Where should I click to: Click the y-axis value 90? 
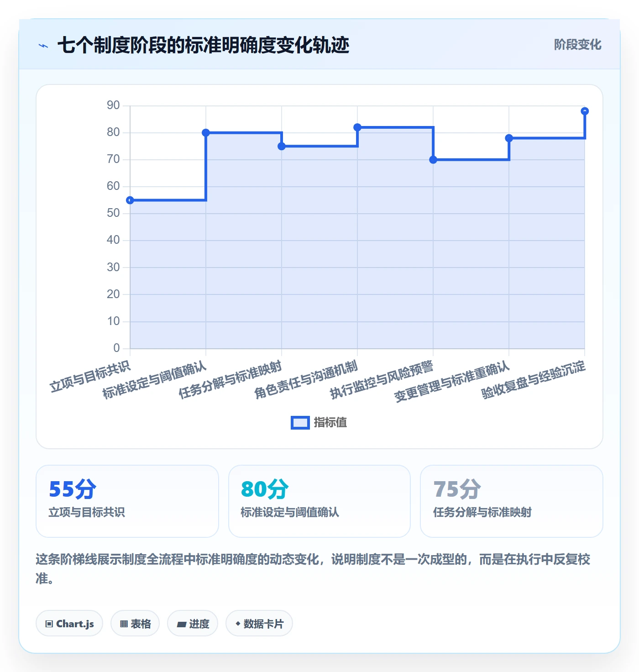click(113, 105)
